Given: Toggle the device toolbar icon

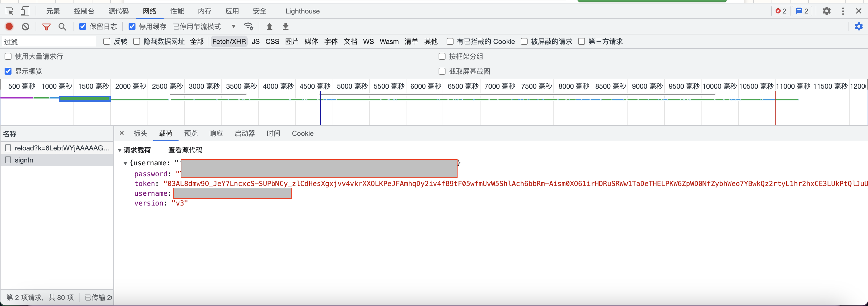Looking at the screenshot, I should tap(25, 11).
